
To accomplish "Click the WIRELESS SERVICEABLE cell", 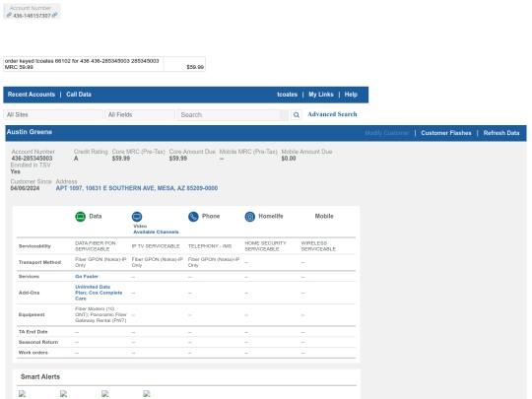I will [x=318, y=246].
